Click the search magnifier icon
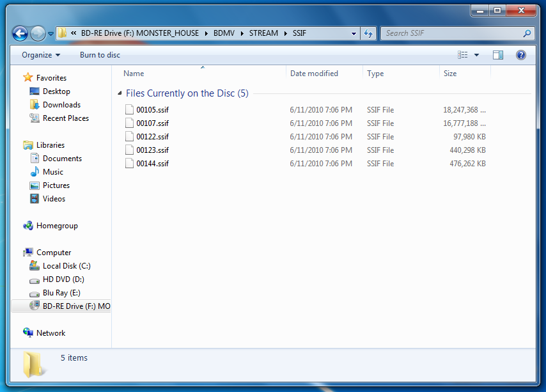The image size is (546, 392). point(527,33)
